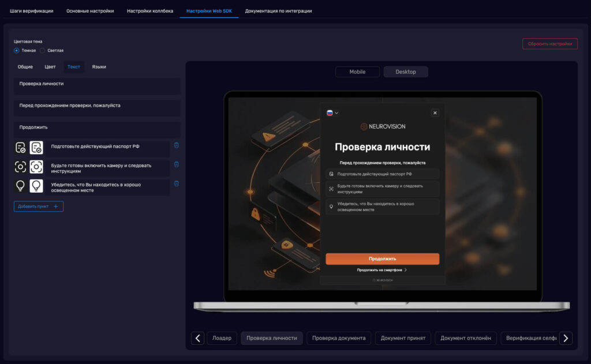
Task: Click Продолжить на смартфоне link
Action: (x=382, y=270)
